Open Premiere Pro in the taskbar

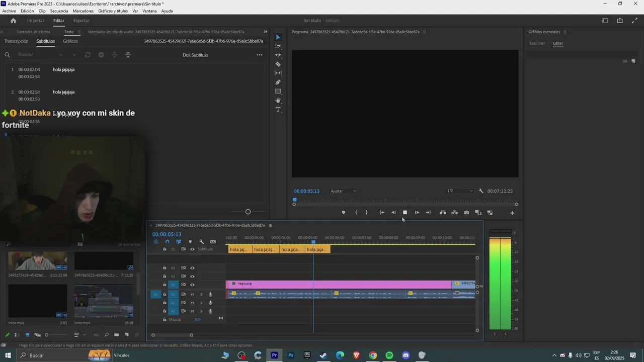pos(274,355)
